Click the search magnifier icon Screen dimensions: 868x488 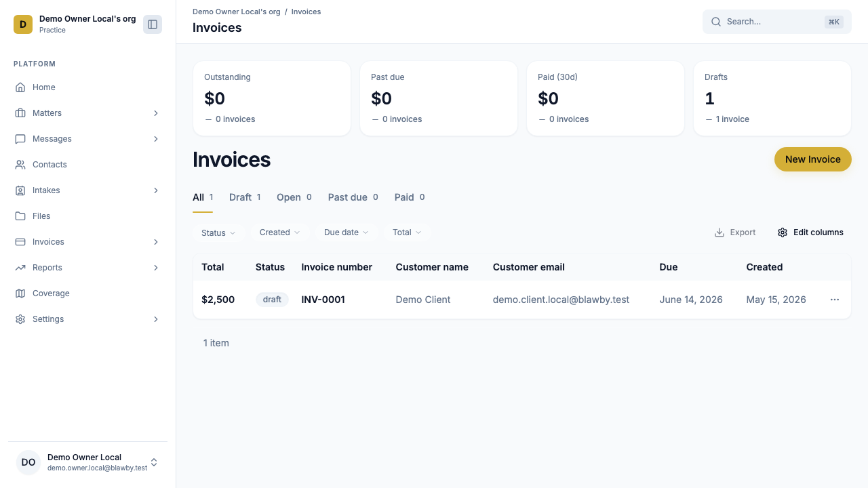tap(716, 22)
